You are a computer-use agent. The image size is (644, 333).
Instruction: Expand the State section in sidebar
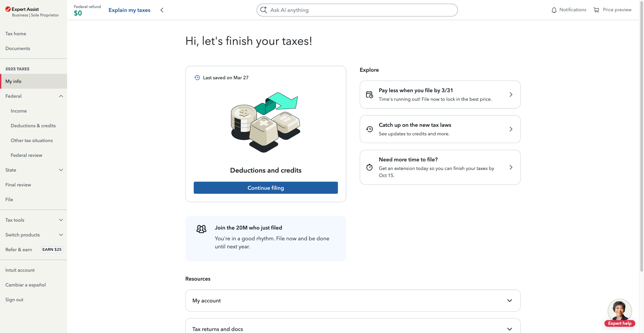(x=61, y=170)
